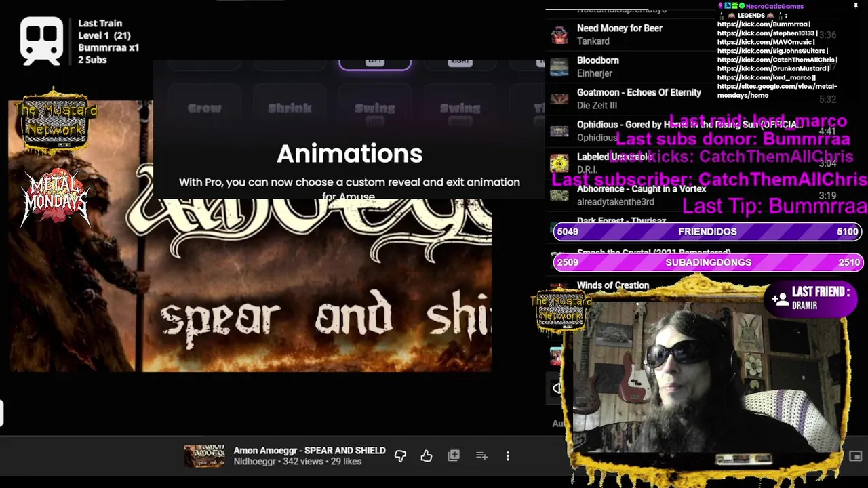Image resolution: width=868 pixels, height=488 pixels.
Task: Click the pin icon at top right of chat
Action: pos(856,5)
